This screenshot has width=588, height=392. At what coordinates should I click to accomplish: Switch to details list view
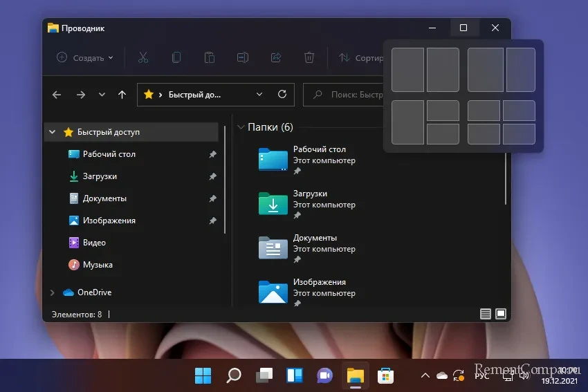point(486,315)
